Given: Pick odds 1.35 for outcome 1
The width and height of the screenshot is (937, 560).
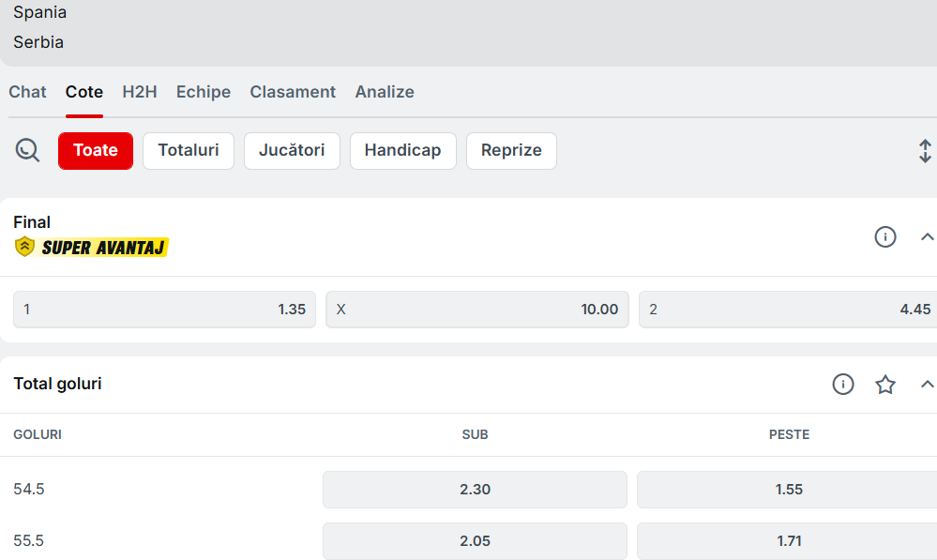Looking at the screenshot, I should point(164,310).
